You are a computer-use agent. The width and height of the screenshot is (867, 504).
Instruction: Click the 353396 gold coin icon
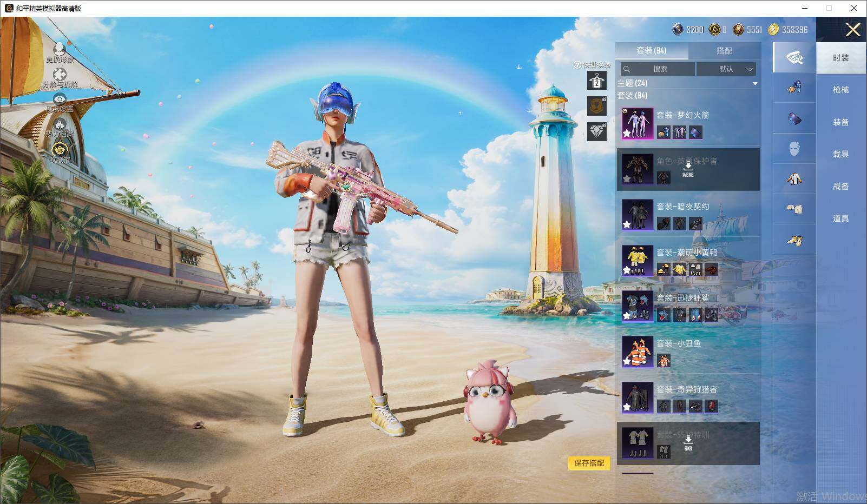tap(773, 29)
